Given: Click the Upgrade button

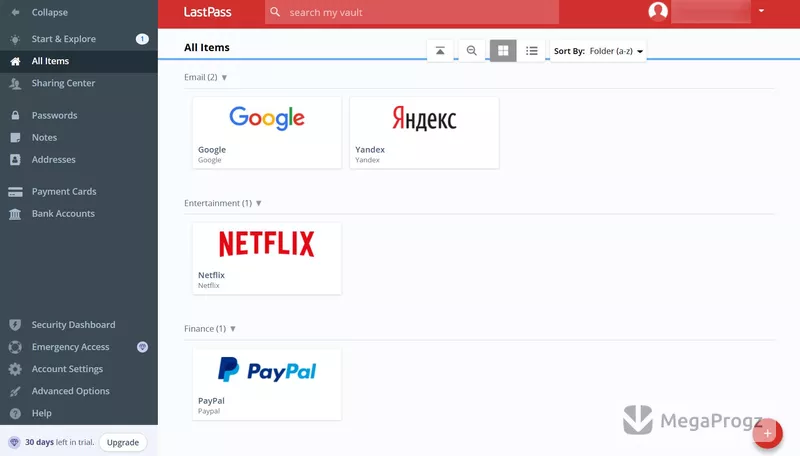Looking at the screenshot, I should [x=123, y=442].
